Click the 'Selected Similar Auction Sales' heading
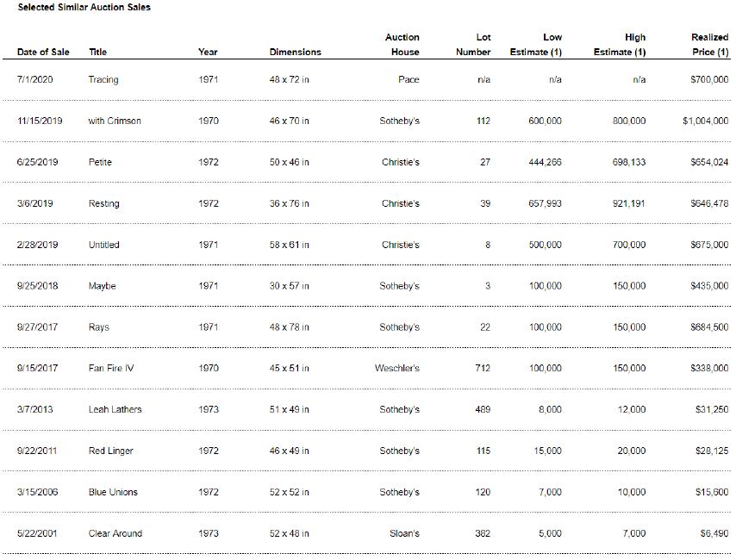Image resolution: width=736 pixels, height=560 pixels. point(84,8)
